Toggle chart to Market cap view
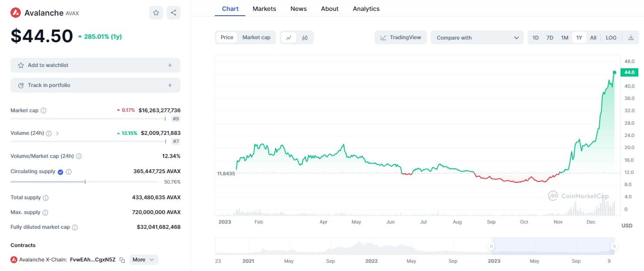This screenshot has width=644, height=271. [x=256, y=37]
